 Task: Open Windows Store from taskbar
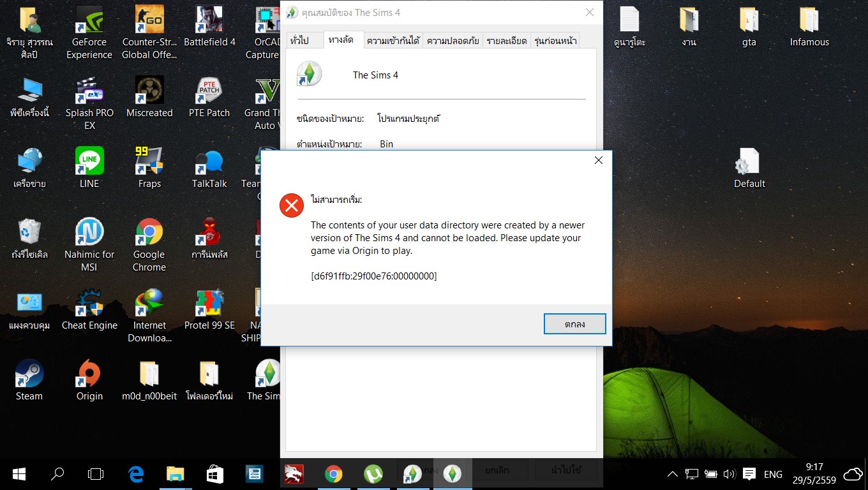click(214, 474)
